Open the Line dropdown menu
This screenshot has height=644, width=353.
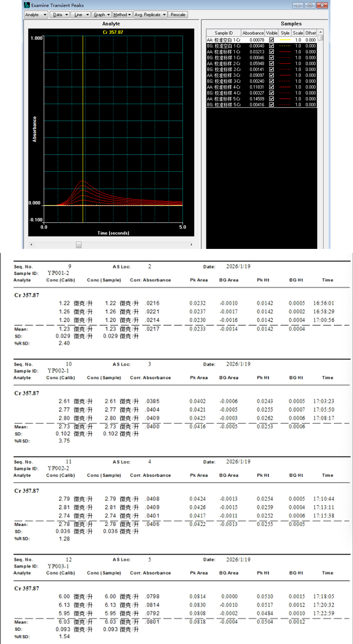[81, 14]
